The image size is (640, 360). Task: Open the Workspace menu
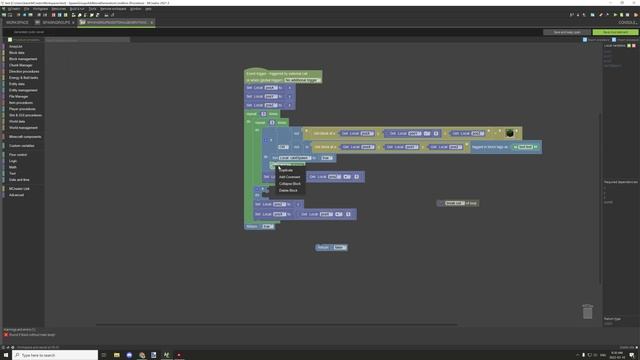point(40,9)
